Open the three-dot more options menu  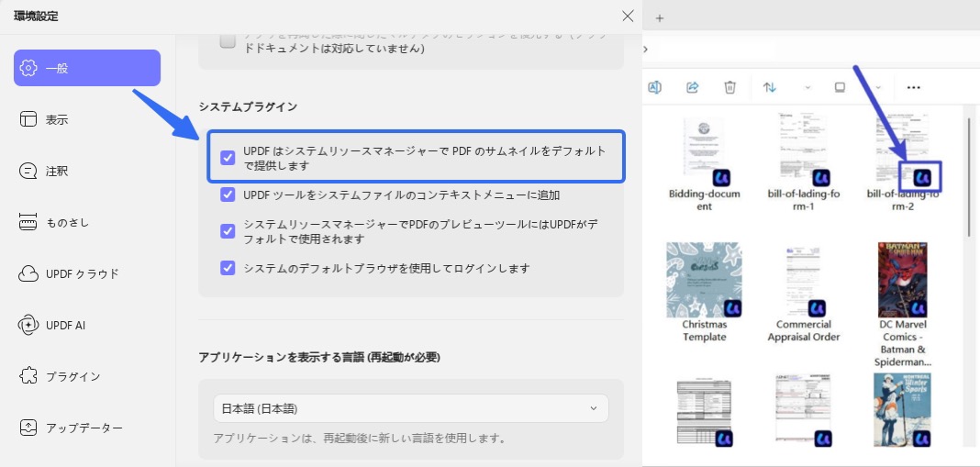913,87
